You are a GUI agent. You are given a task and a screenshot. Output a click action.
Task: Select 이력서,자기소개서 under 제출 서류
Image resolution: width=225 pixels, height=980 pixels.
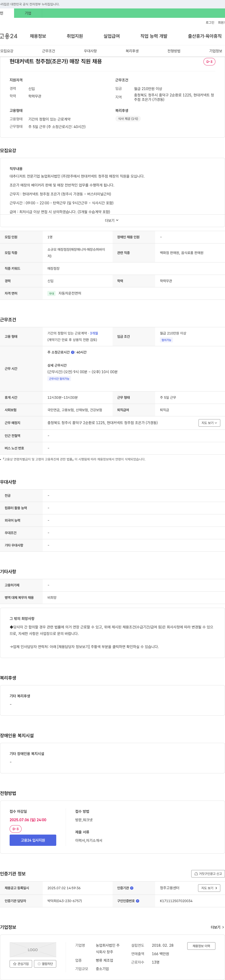pyautogui.click(x=89, y=840)
